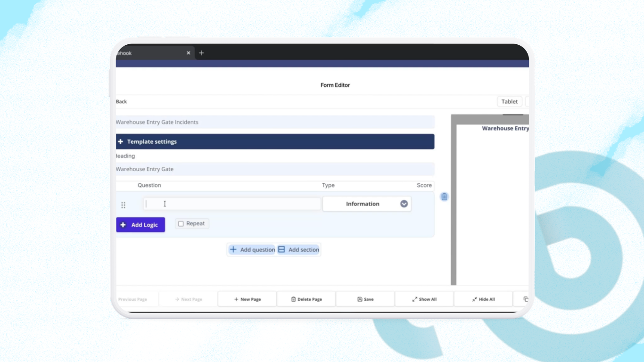
Task: Open the Information type dropdown
Action: pyautogui.click(x=367, y=204)
